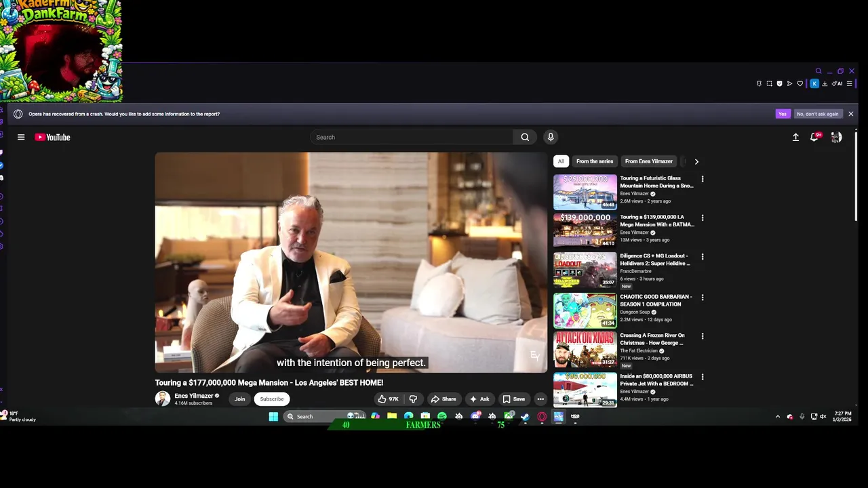Click Yes on the crash report bar
This screenshot has width=868, height=488.
click(x=783, y=114)
